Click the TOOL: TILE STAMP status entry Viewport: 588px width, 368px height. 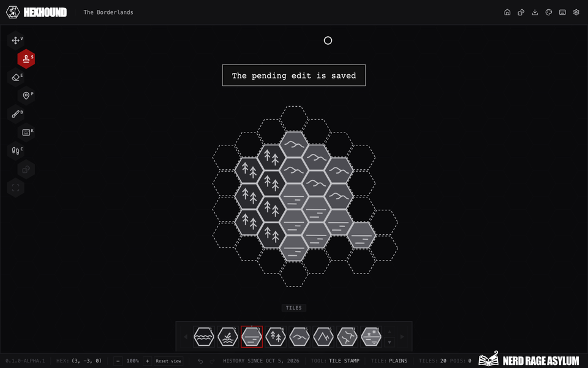coord(335,361)
